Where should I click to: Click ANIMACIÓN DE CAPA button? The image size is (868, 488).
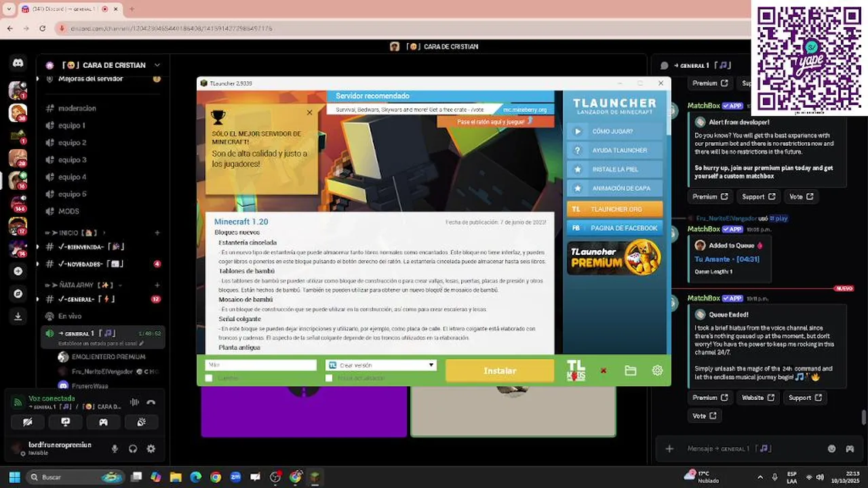614,188
